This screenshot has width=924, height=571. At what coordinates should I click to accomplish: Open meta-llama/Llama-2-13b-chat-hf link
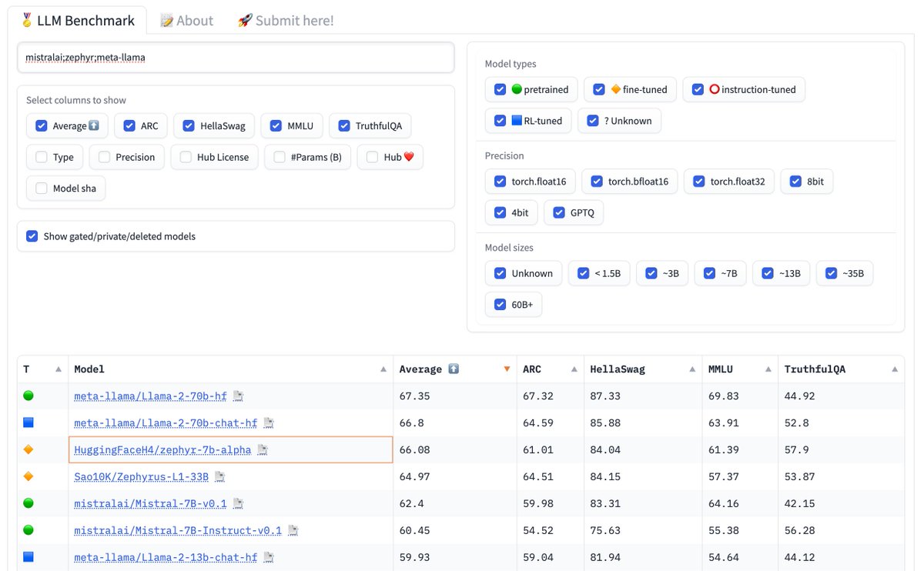[x=166, y=557]
